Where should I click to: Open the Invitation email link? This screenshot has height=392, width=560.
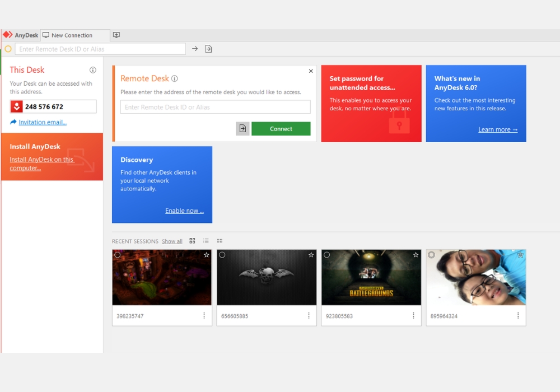(x=43, y=122)
